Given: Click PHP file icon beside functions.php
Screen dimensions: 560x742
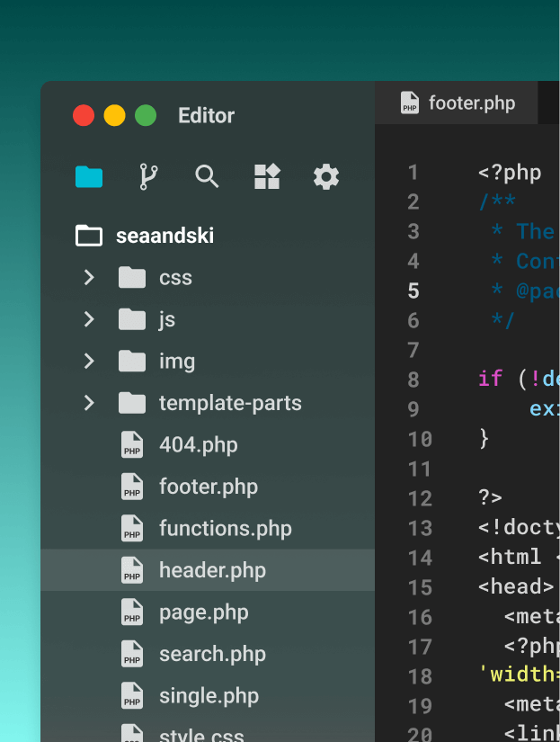Looking at the screenshot, I should (132, 528).
